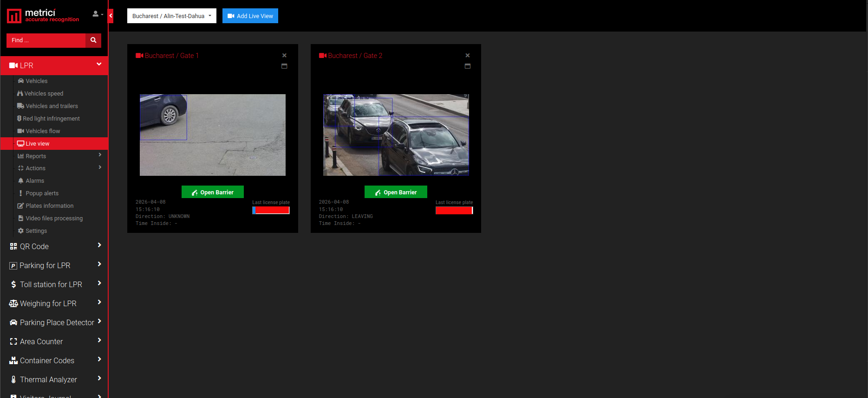Click Direction: UNKNOWN text in Gate 1
Image resolution: width=868 pixels, height=398 pixels.
[163, 217]
